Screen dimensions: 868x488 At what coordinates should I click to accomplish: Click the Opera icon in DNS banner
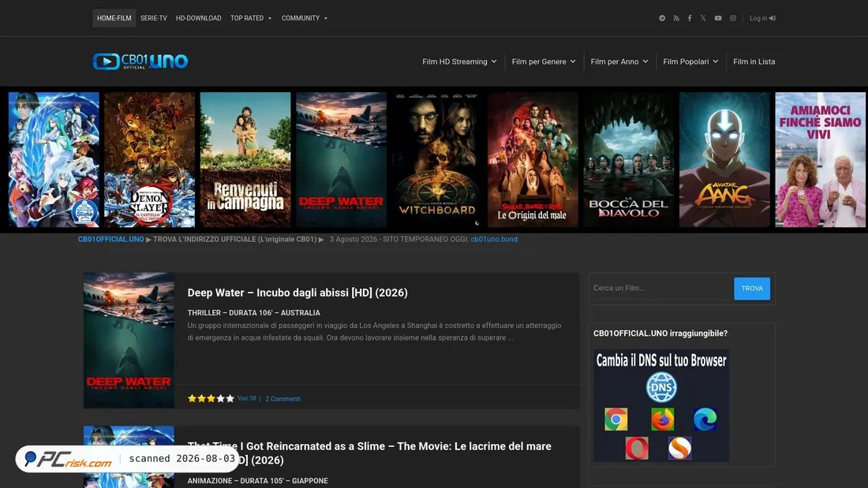click(637, 448)
